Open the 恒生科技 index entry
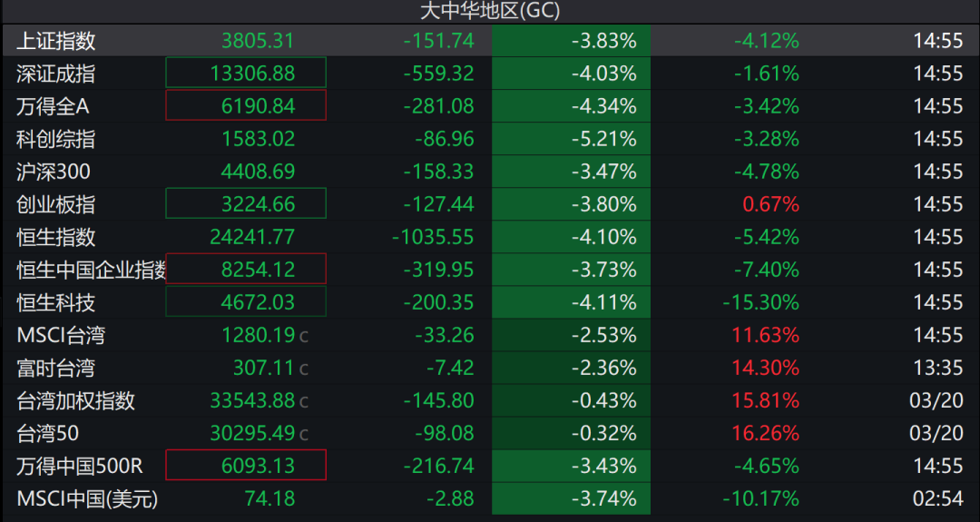 coord(56,302)
